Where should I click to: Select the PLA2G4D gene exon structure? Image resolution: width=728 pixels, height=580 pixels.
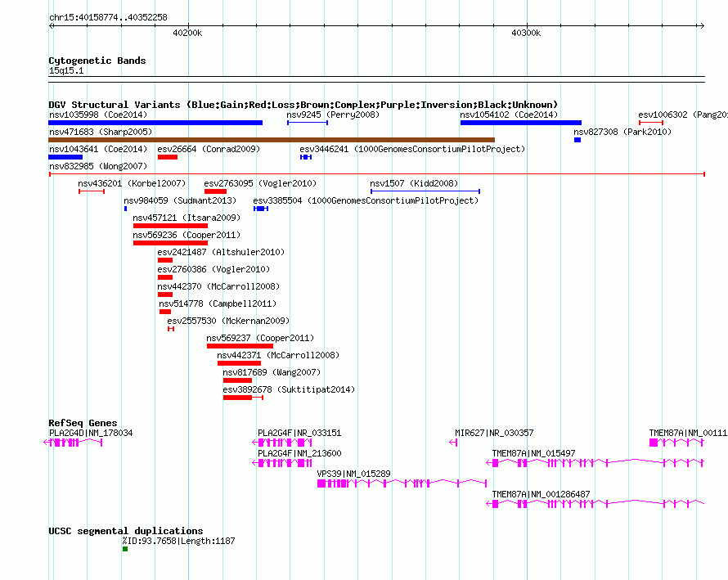click(73, 443)
